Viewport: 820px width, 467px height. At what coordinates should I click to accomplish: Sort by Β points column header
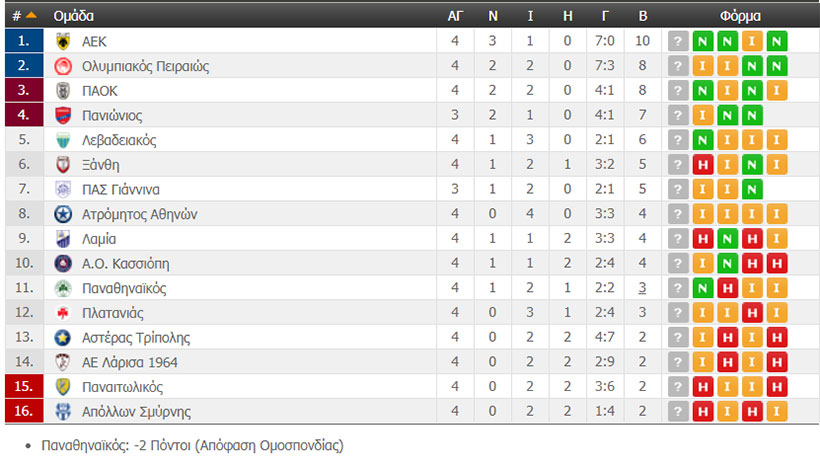[642, 16]
